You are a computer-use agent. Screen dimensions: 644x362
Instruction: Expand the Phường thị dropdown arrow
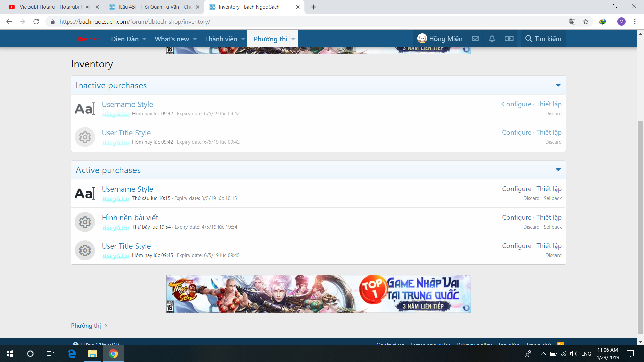pyautogui.click(x=293, y=39)
